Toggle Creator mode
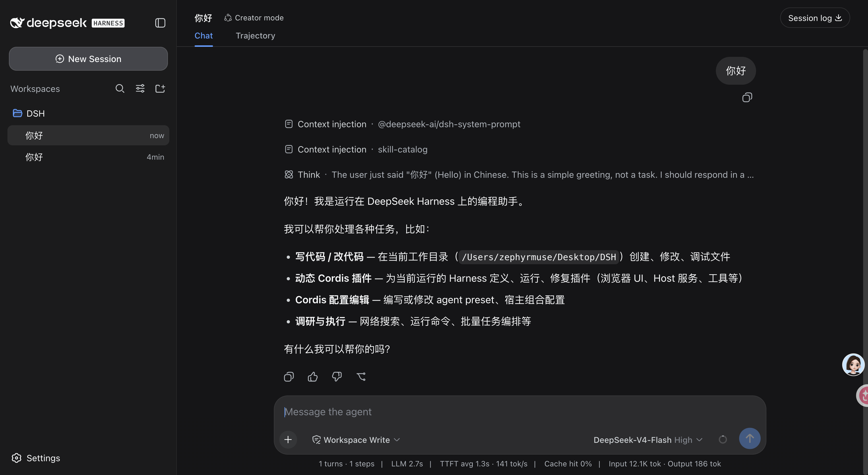Screen dimensions: 868x475 click(x=254, y=18)
